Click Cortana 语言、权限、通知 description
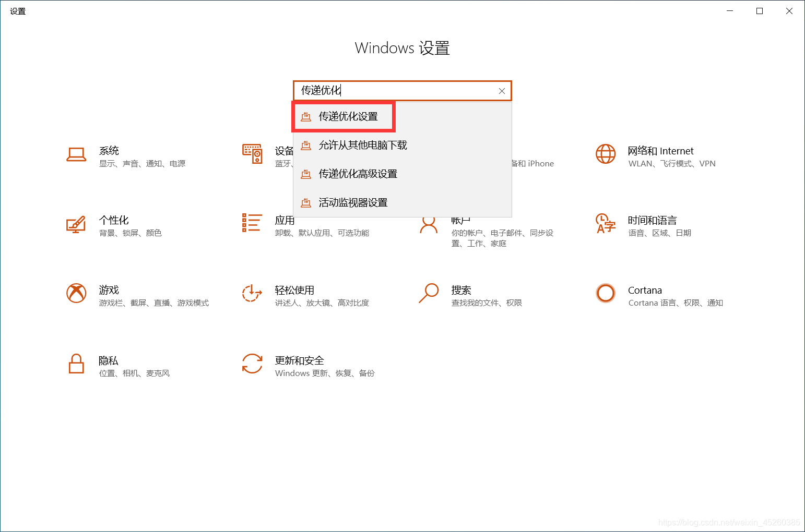 (x=676, y=303)
